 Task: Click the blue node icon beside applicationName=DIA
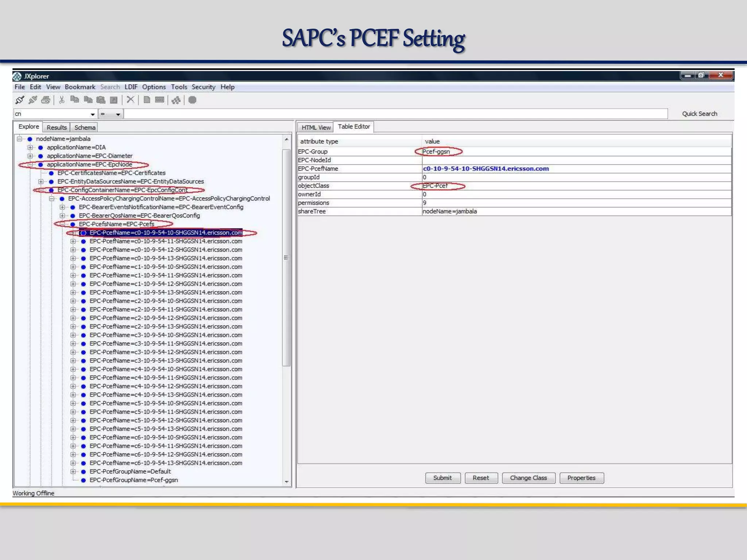coord(40,148)
